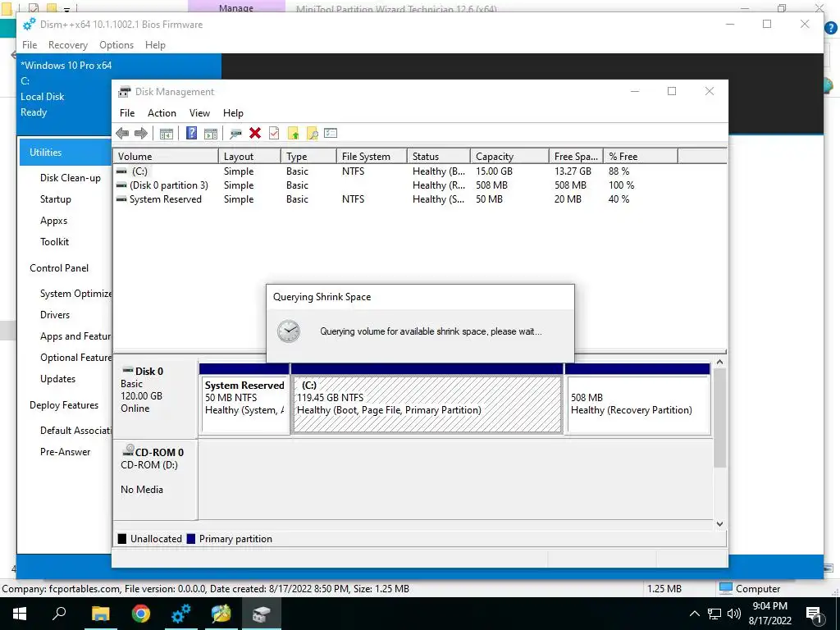Open the notification center icon
Viewport: 840px width, 630px height.
[815, 614]
